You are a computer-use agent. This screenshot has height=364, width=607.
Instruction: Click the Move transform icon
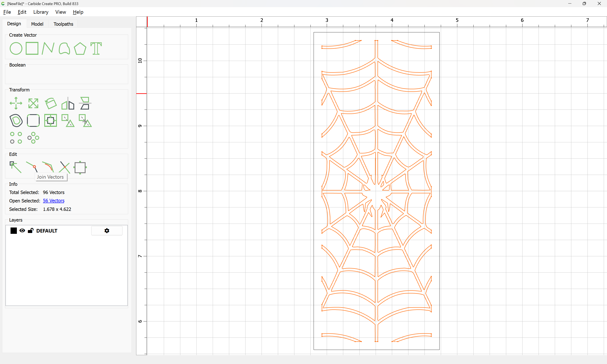coord(16,103)
